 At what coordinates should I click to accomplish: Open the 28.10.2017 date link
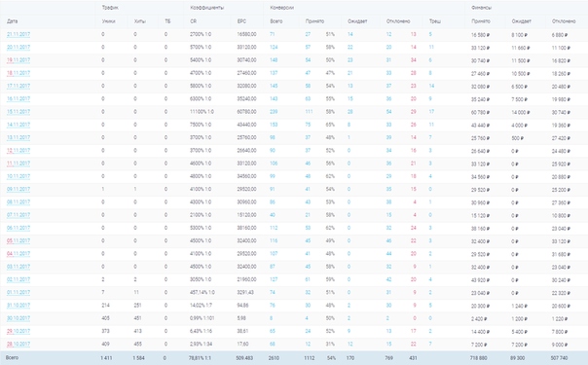[18, 344]
